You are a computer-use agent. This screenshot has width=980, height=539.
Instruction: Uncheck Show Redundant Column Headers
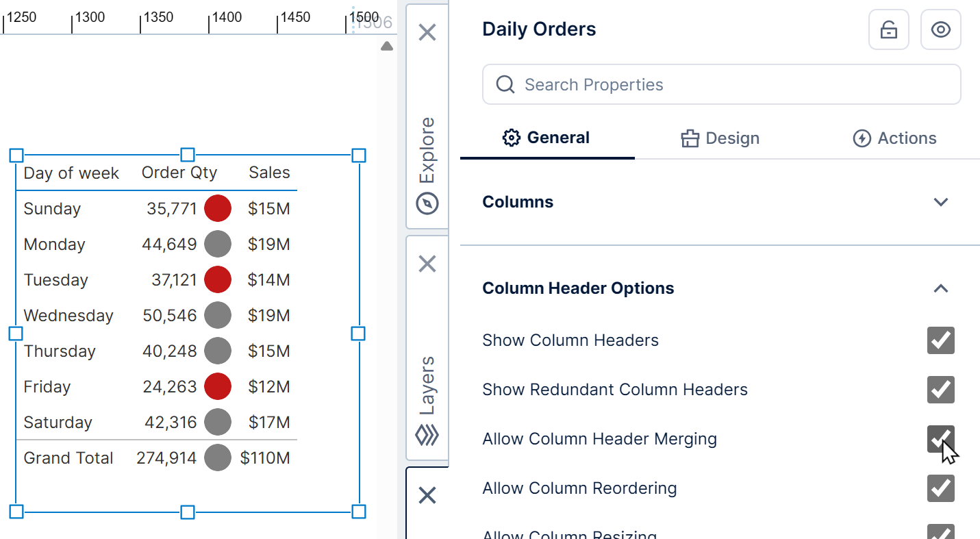click(940, 390)
